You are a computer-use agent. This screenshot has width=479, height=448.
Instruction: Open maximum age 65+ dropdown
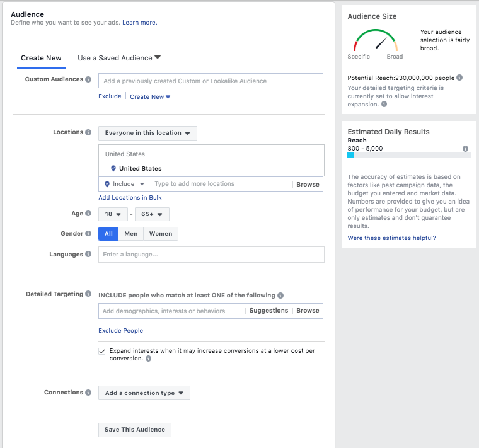[152, 214]
